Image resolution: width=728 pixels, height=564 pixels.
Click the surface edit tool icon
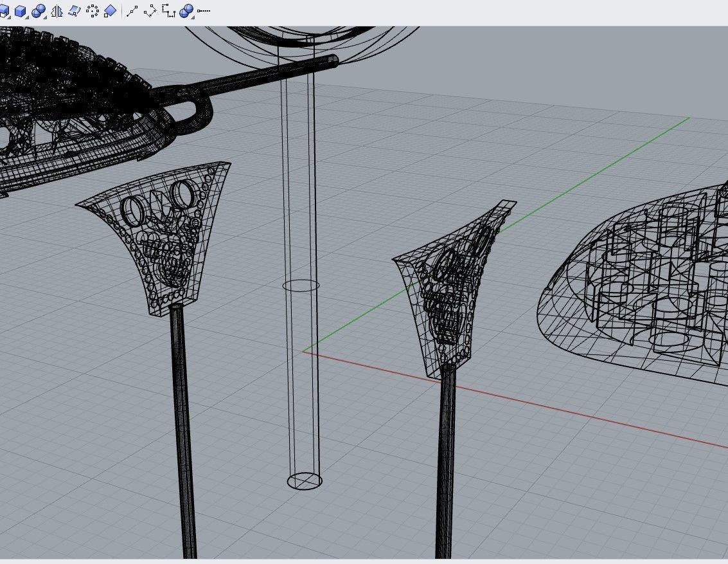(75, 11)
